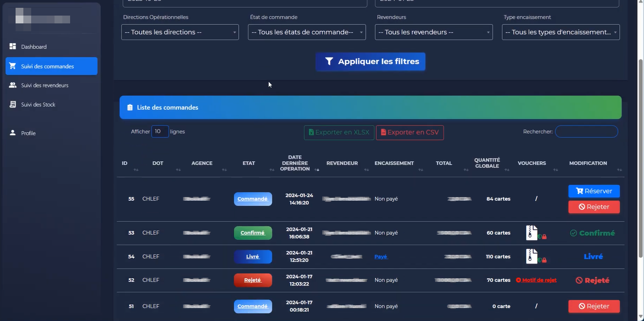
Task: Download voucher zip file for order 53
Action: [532, 233]
